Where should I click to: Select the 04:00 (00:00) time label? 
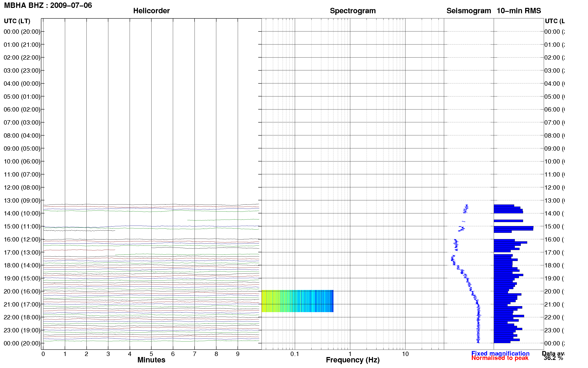[22, 83]
